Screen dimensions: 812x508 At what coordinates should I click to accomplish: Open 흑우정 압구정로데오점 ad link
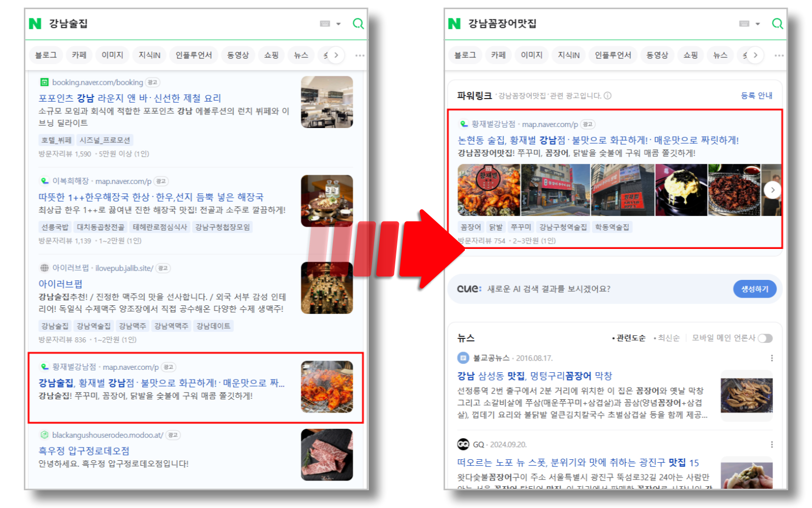(84, 451)
